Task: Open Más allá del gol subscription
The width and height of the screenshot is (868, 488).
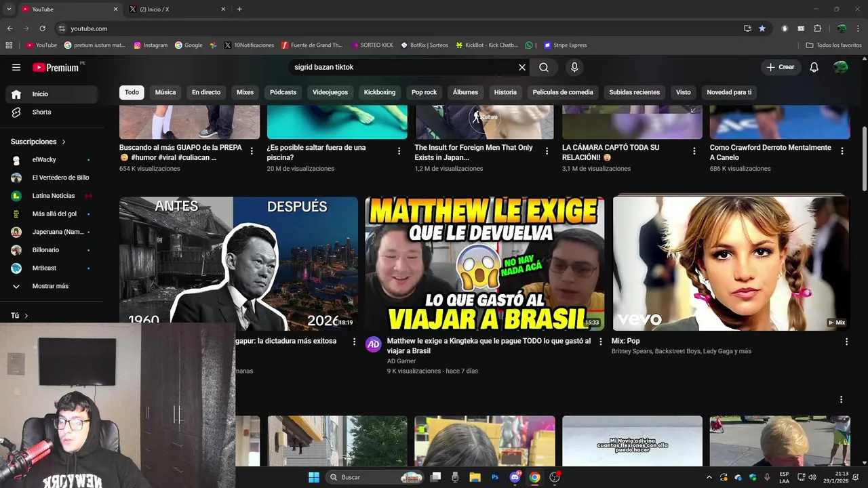Action: 52,214
